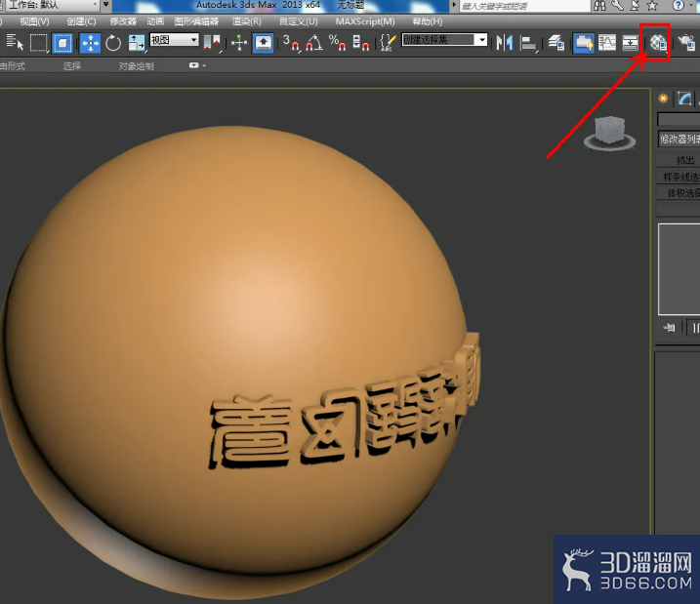Viewport: 700px width, 604px height.
Task: Open the 图形编辑器 menu
Action: click(x=196, y=21)
